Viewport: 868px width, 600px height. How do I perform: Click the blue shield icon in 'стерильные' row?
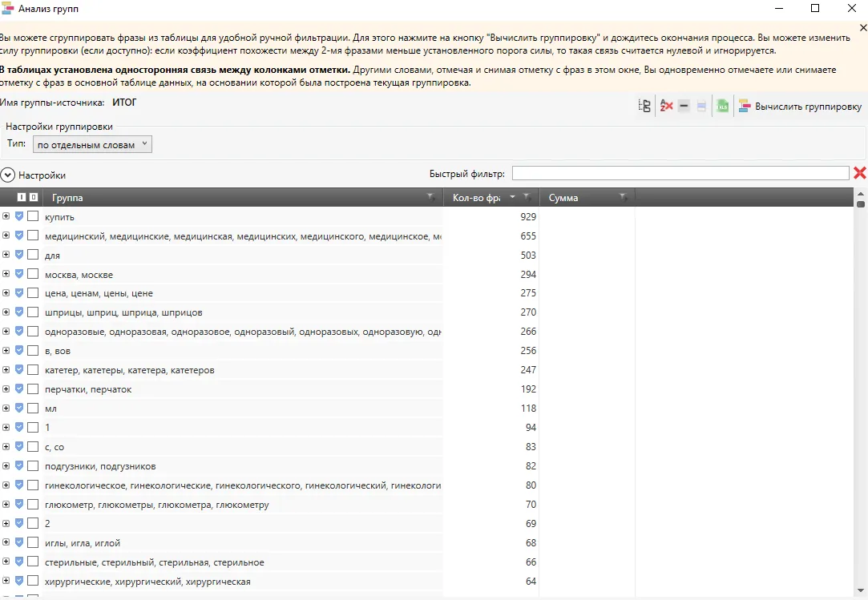(19, 562)
